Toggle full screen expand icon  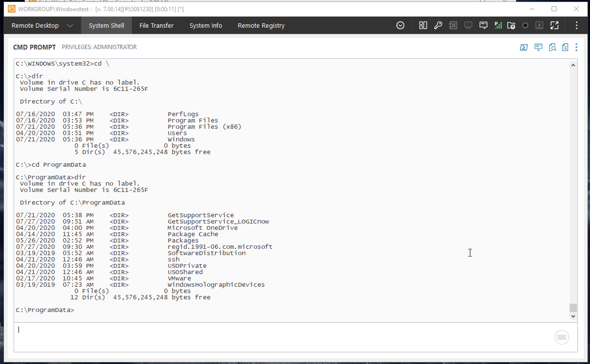(554, 25)
